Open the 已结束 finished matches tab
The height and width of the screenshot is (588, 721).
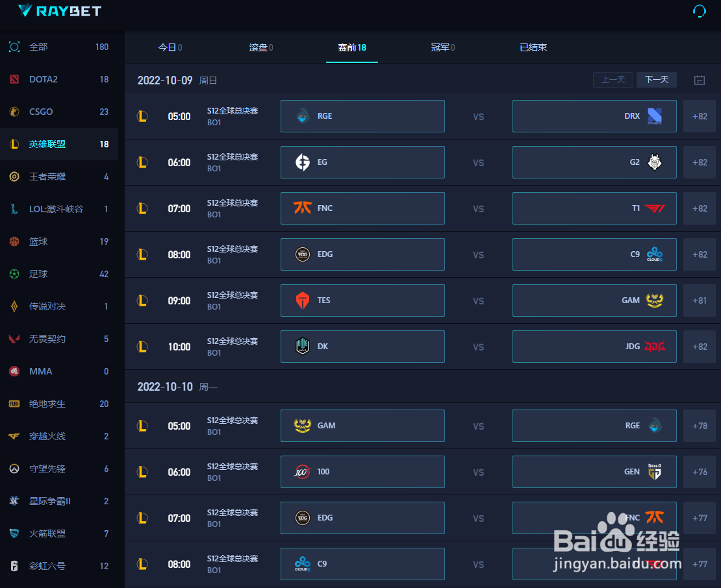[533, 47]
